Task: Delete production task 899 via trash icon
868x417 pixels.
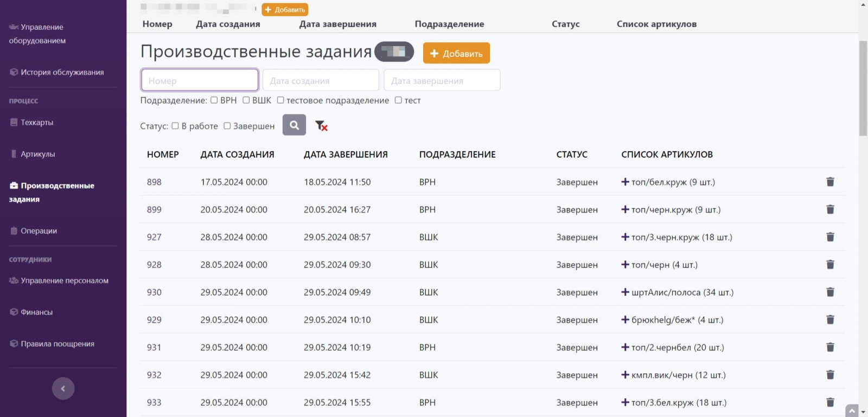Action: coord(830,209)
